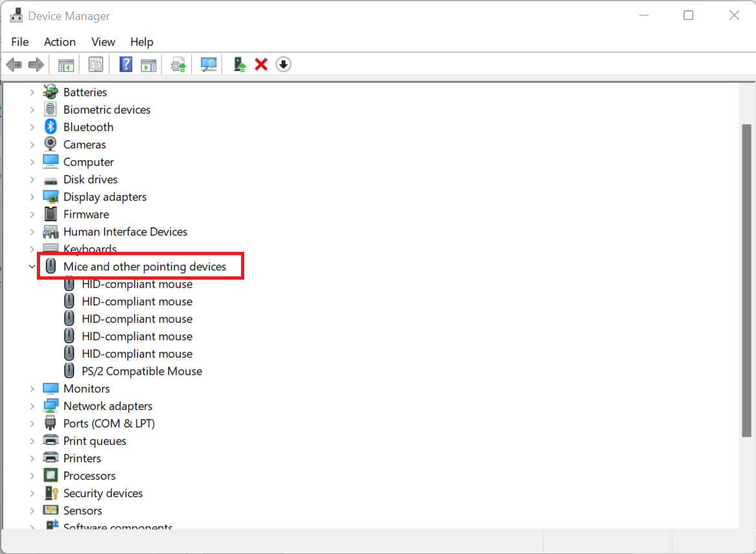Image resolution: width=756 pixels, height=554 pixels.
Task: Click the Bluetooth icon in device tree
Action: pyautogui.click(x=50, y=127)
